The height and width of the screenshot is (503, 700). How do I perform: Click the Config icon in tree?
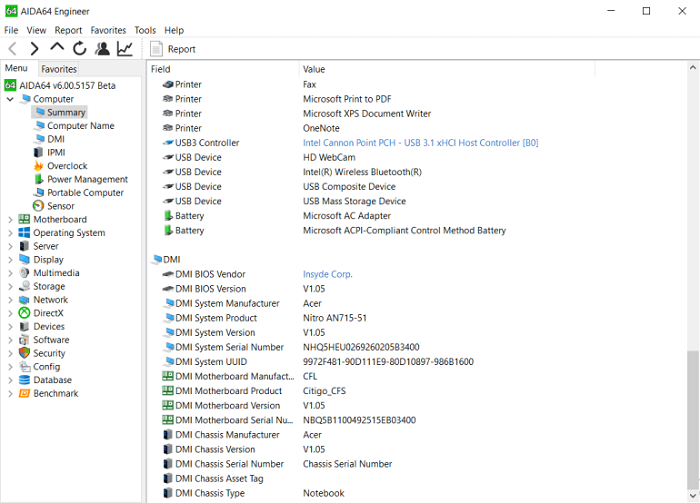[24, 367]
